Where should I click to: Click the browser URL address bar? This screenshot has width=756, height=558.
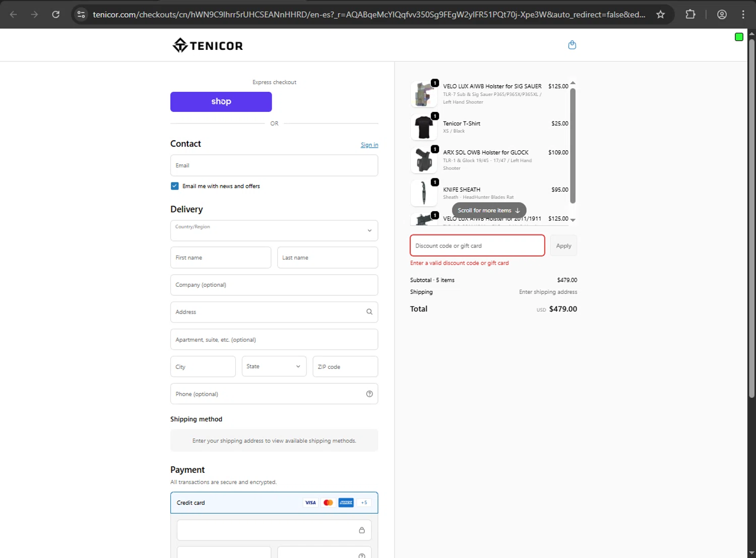click(x=369, y=15)
